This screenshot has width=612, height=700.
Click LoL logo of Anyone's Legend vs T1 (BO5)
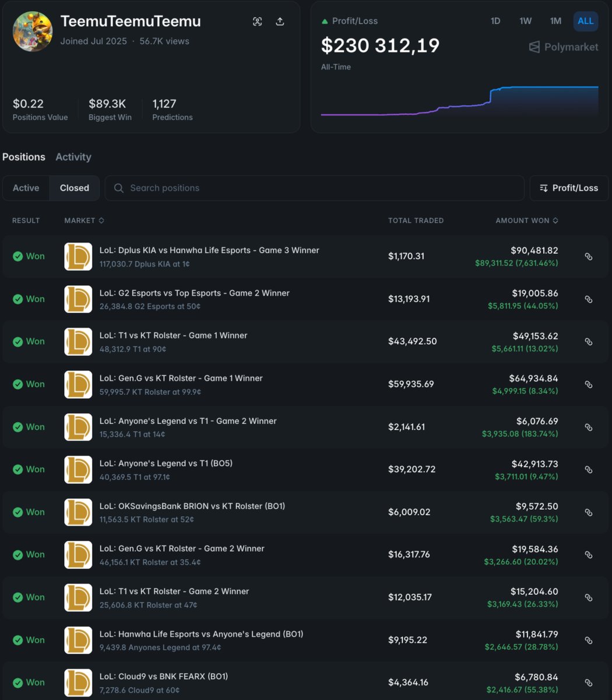pyautogui.click(x=78, y=470)
